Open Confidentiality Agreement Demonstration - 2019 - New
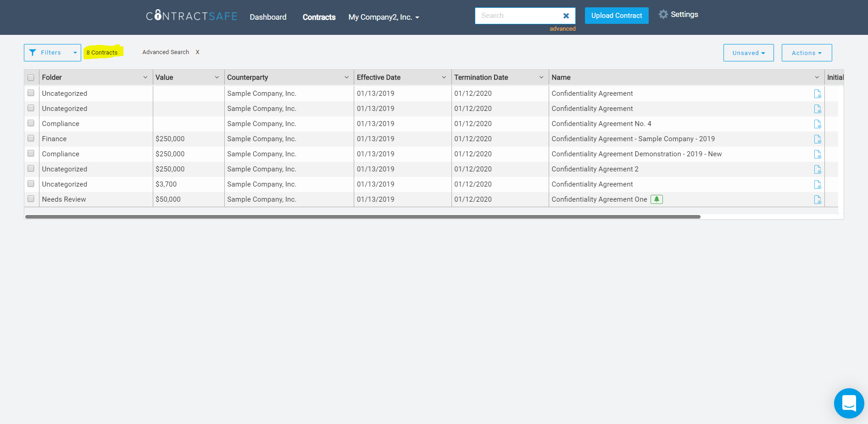 637,154
